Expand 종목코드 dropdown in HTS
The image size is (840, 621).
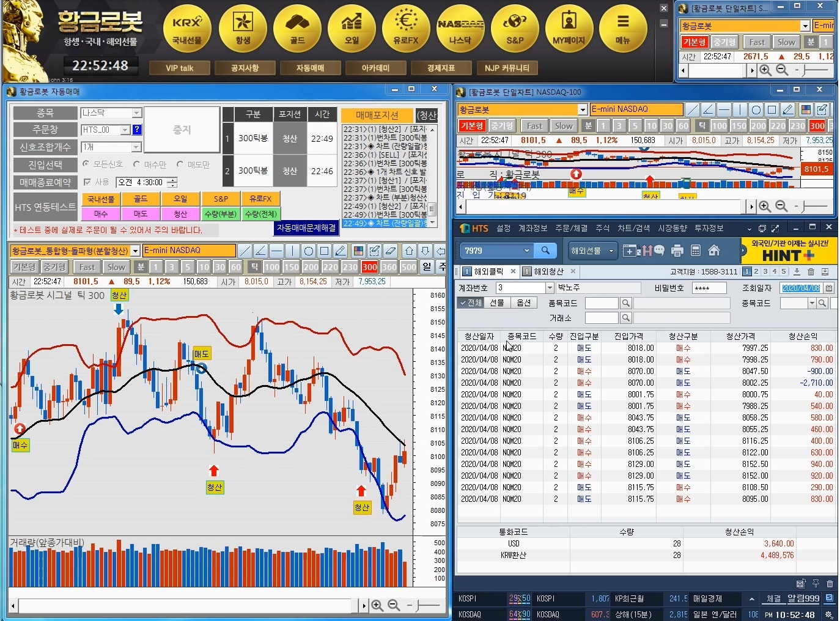pos(812,303)
